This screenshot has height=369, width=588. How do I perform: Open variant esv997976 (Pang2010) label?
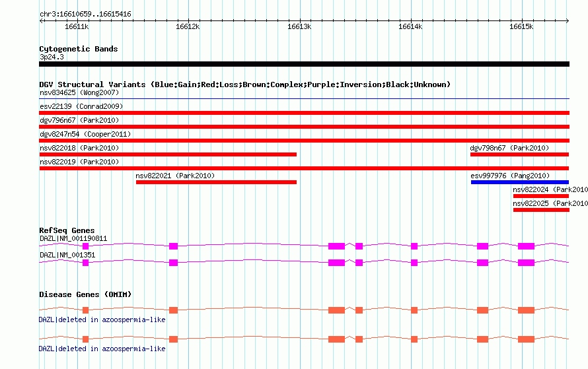click(x=510, y=176)
